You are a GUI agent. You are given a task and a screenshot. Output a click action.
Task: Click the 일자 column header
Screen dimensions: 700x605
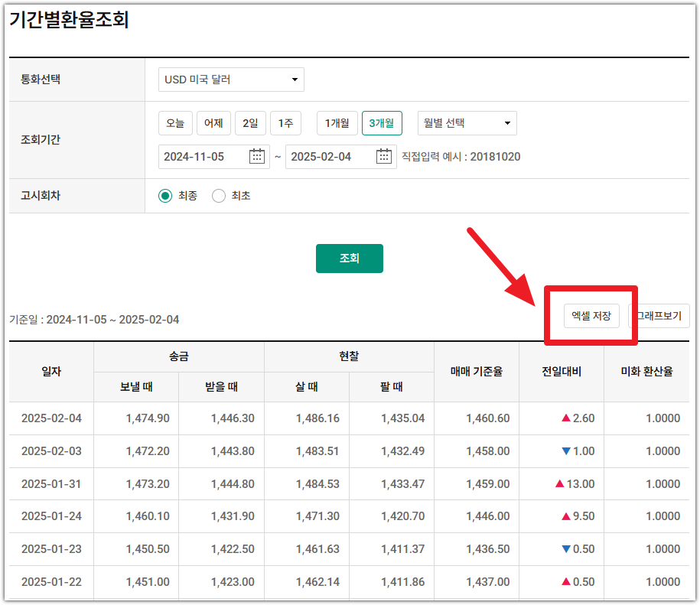click(51, 368)
